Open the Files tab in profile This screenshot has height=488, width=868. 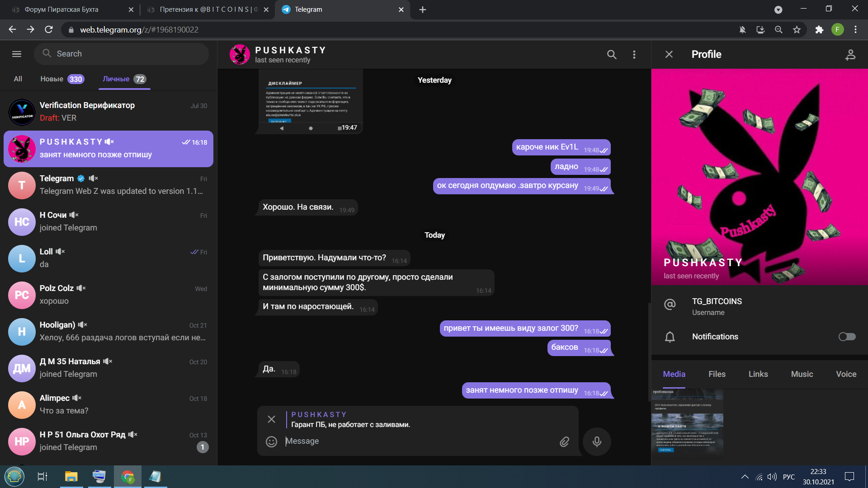point(717,374)
